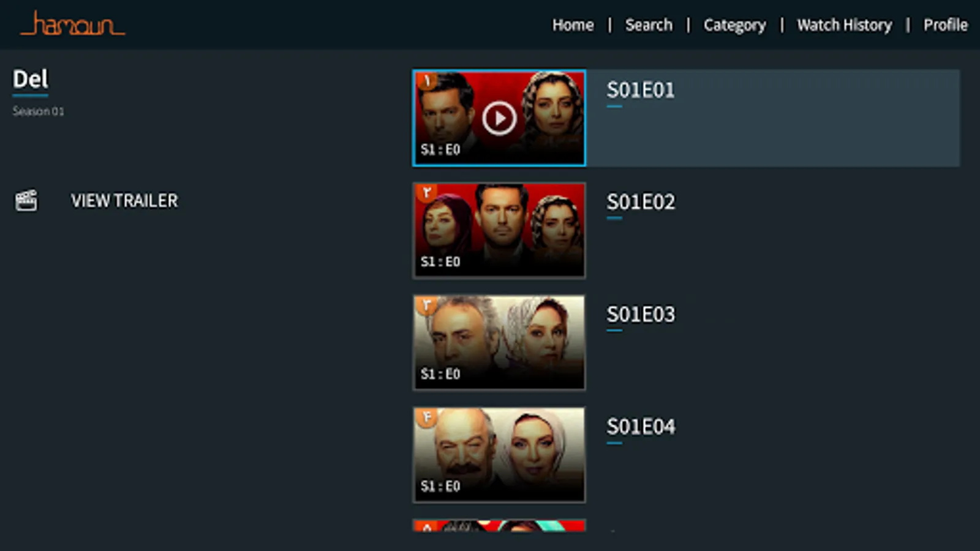Click the VIEW TRAILER text

tap(124, 201)
